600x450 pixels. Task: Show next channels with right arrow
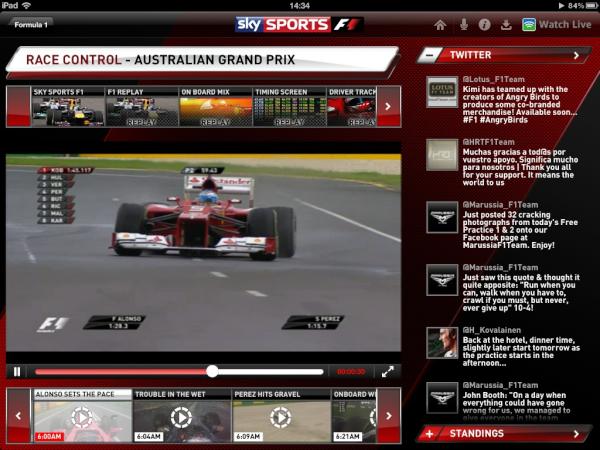(x=388, y=106)
